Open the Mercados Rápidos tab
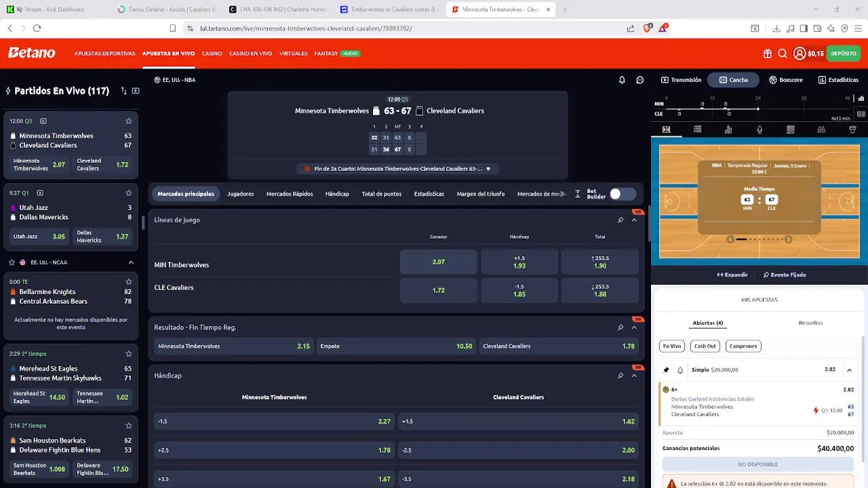Image resolution: width=868 pixels, height=488 pixels. coord(290,194)
